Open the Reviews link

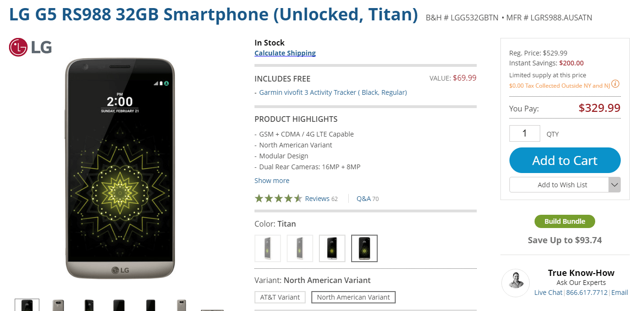317,199
